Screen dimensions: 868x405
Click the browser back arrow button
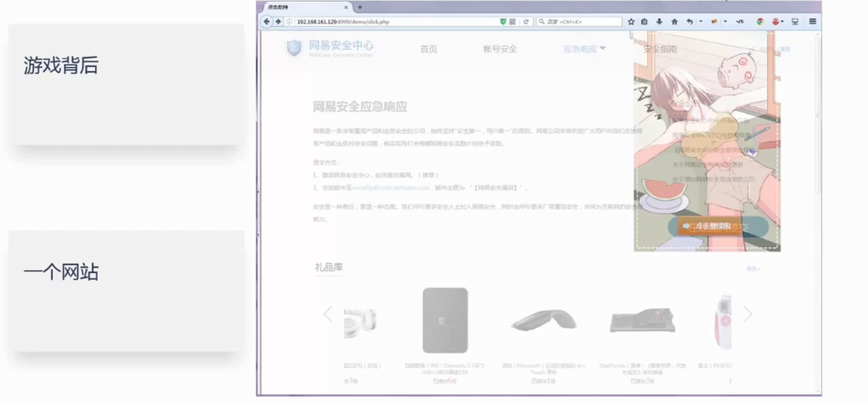click(x=266, y=22)
